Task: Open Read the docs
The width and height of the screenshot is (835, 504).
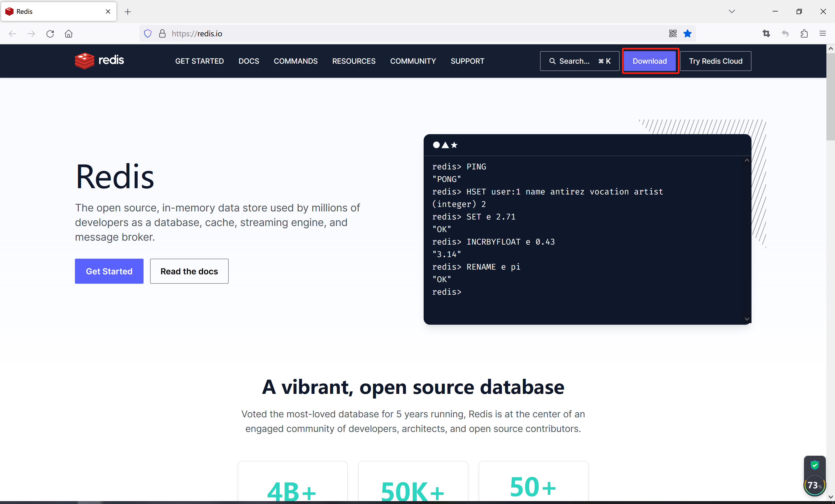Action: [189, 271]
